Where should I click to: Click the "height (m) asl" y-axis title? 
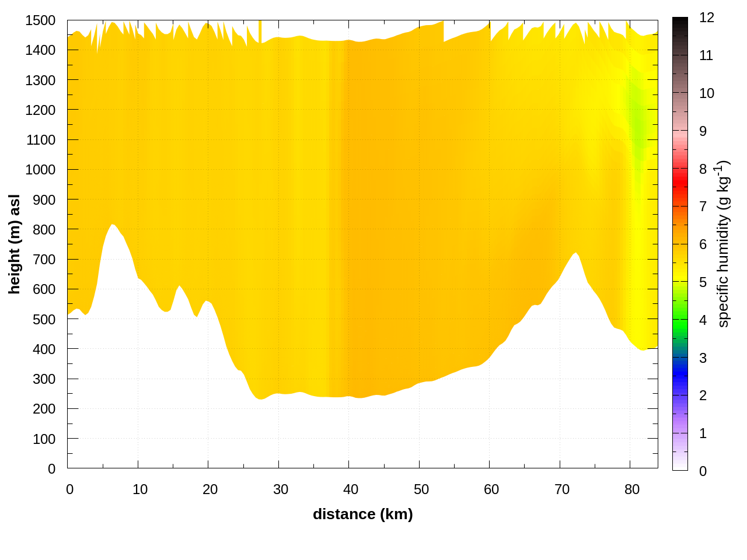tap(15, 244)
